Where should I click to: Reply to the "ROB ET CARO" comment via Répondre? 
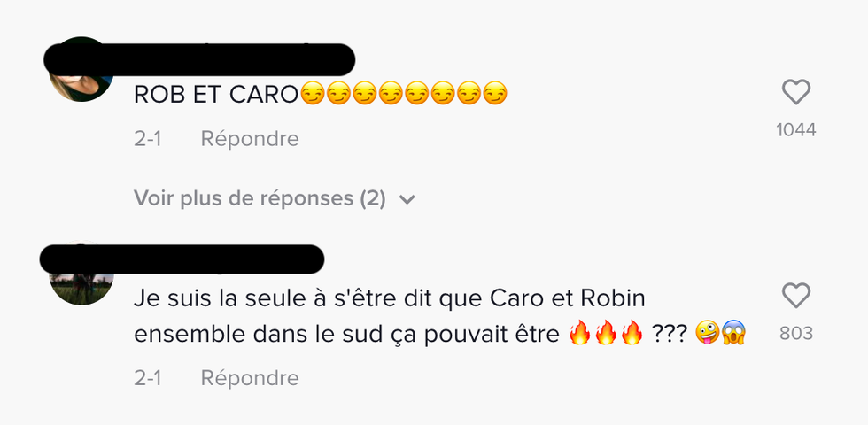[250, 138]
